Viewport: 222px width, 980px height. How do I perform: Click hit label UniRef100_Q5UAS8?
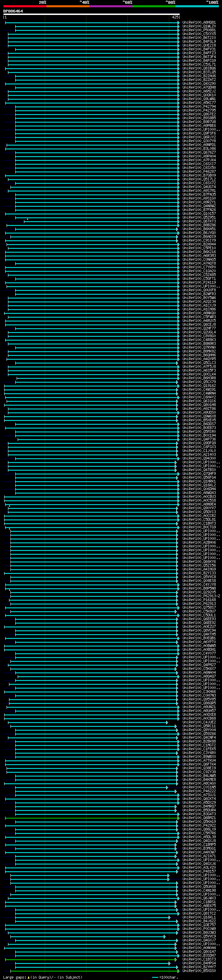(199, 886)
